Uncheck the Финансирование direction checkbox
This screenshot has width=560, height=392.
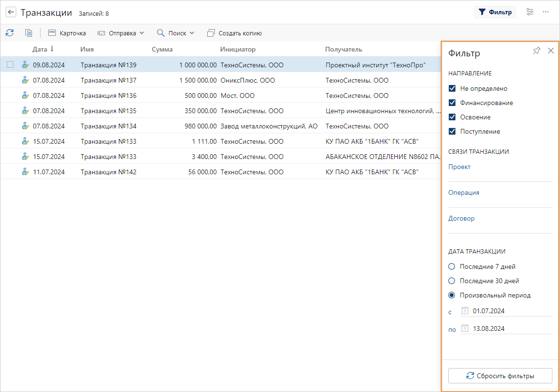pyautogui.click(x=452, y=103)
